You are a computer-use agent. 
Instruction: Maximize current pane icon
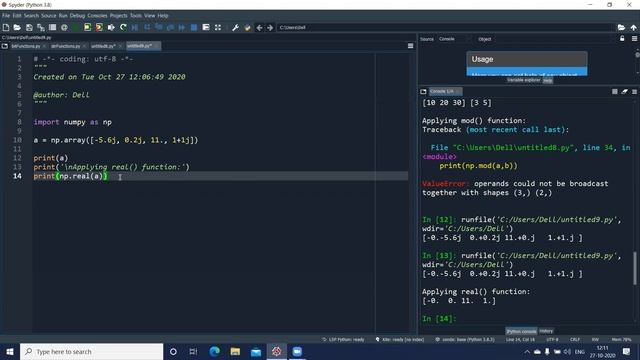[218, 27]
